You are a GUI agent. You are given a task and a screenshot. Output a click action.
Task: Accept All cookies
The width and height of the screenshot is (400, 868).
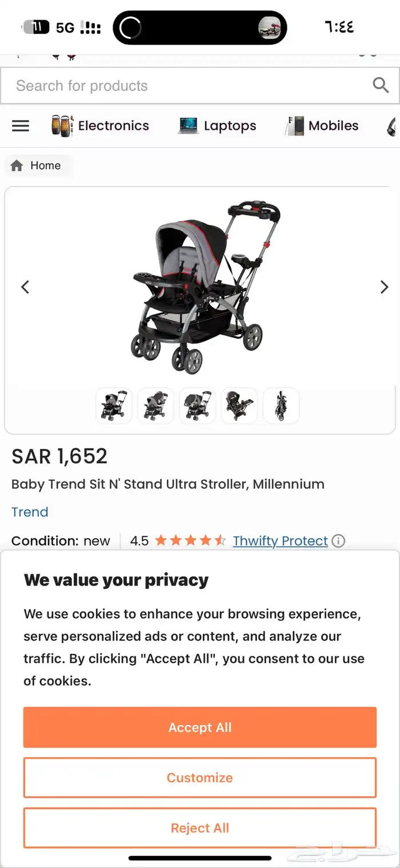pos(200,727)
